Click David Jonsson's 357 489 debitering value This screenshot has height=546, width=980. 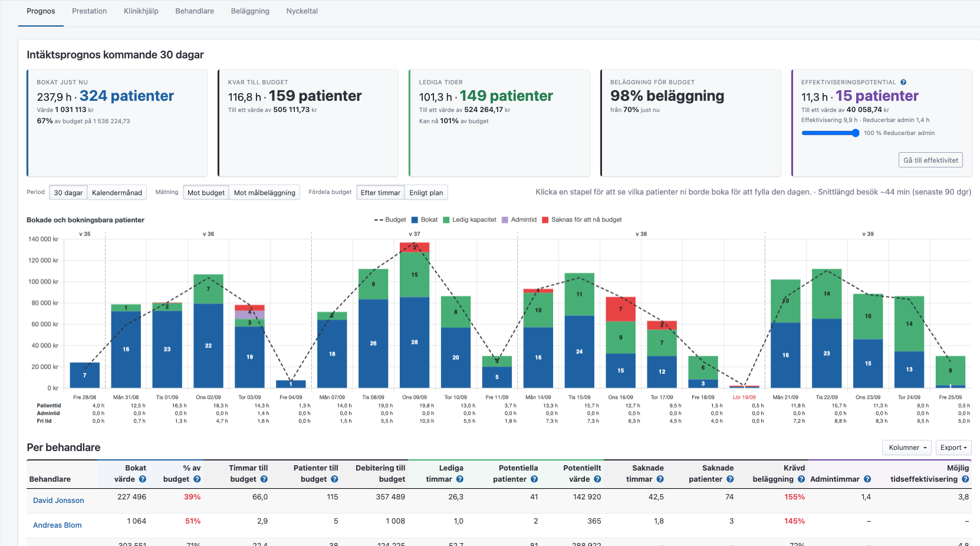point(390,497)
